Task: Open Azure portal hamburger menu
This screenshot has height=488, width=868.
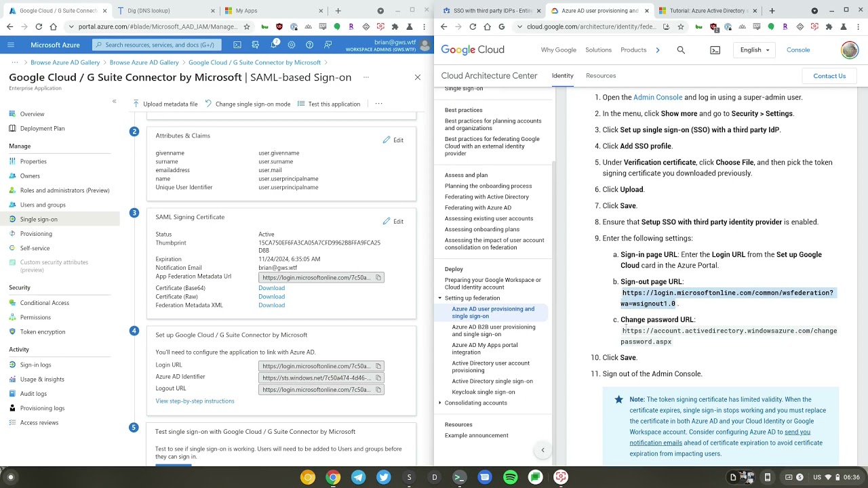Action: 11,45
